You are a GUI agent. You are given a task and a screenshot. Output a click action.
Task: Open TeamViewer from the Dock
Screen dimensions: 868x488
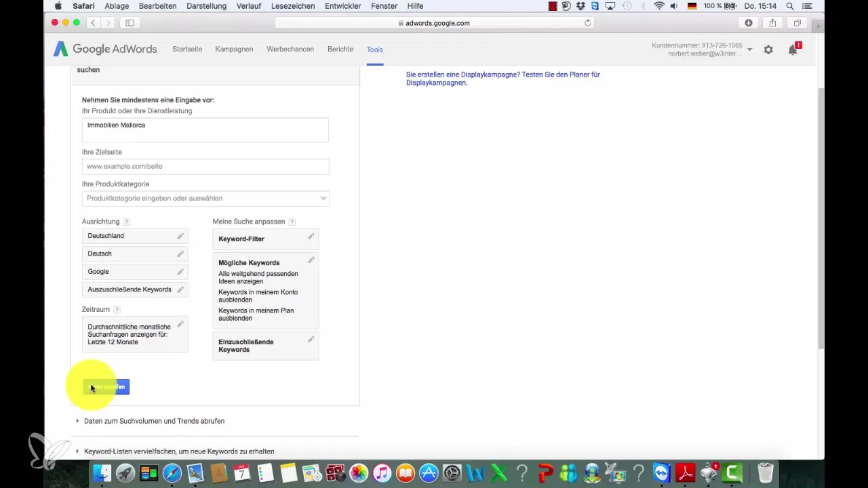pos(661,472)
